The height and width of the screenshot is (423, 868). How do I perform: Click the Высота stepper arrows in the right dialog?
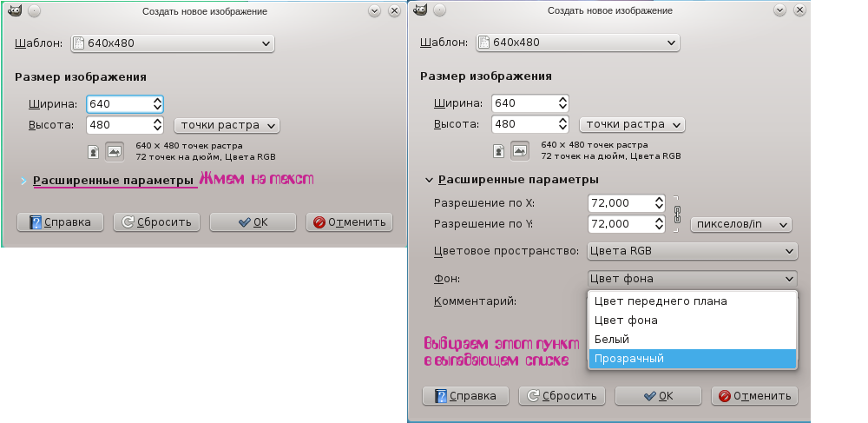click(x=562, y=124)
